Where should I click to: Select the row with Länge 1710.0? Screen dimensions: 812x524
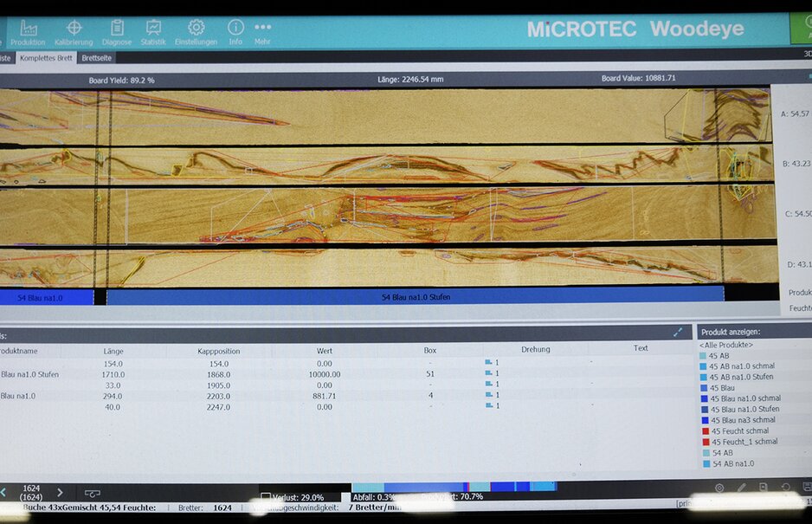pos(113,374)
